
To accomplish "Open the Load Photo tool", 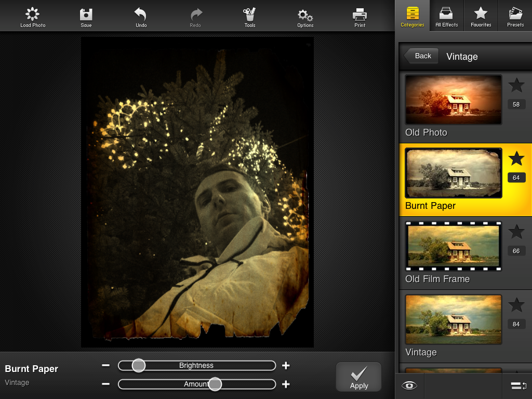I will tap(33, 17).
